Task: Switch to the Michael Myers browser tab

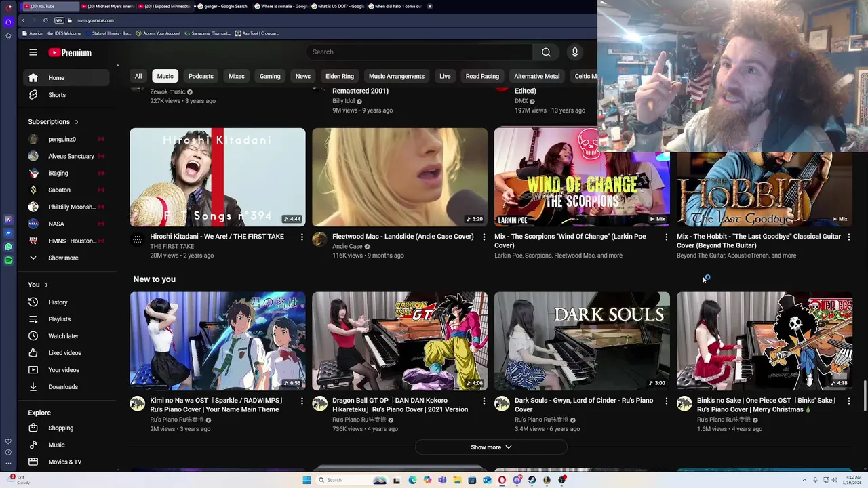Action: click(x=108, y=6)
